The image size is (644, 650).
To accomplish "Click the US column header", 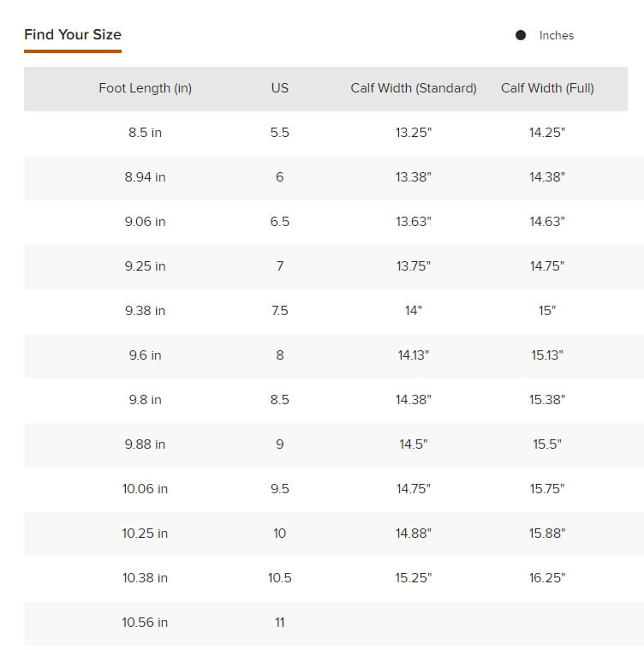I will click(x=280, y=88).
